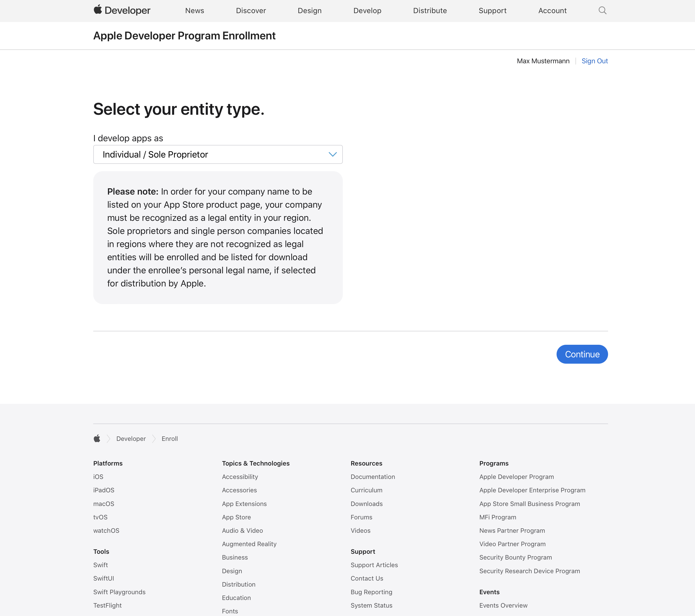Open the Develop menu
This screenshot has height=616, width=695.
coord(367,11)
